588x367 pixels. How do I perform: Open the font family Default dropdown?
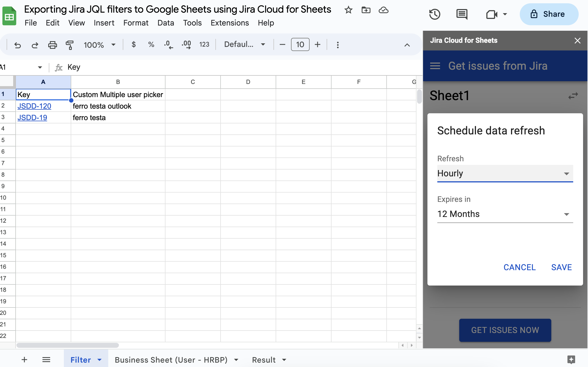tap(244, 44)
